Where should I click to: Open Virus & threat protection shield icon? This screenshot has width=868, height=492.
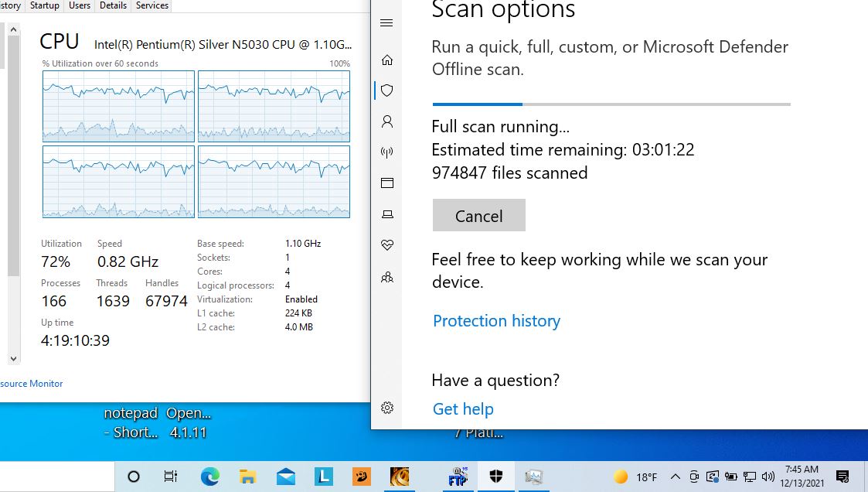tap(387, 91)
